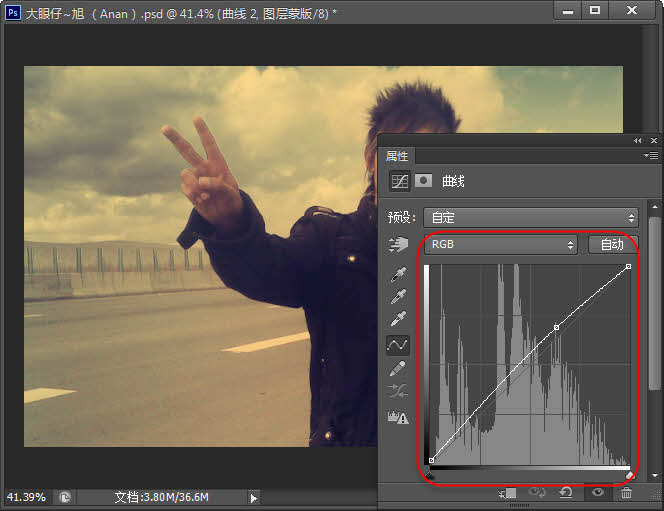Open the RGB channel dropdown

[x=501, y=244]
